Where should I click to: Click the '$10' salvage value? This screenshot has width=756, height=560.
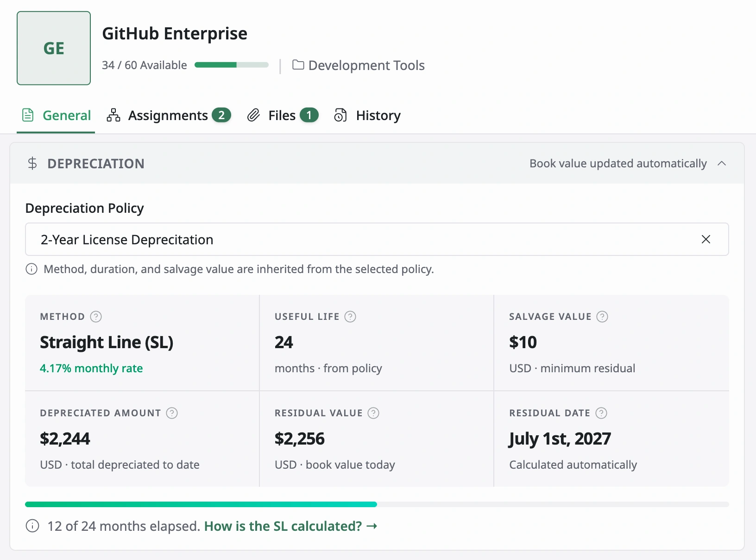(x=523, y=342)
